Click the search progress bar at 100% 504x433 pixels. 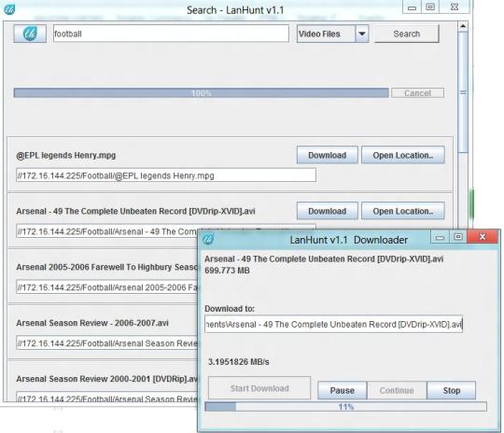pos(202,93)
